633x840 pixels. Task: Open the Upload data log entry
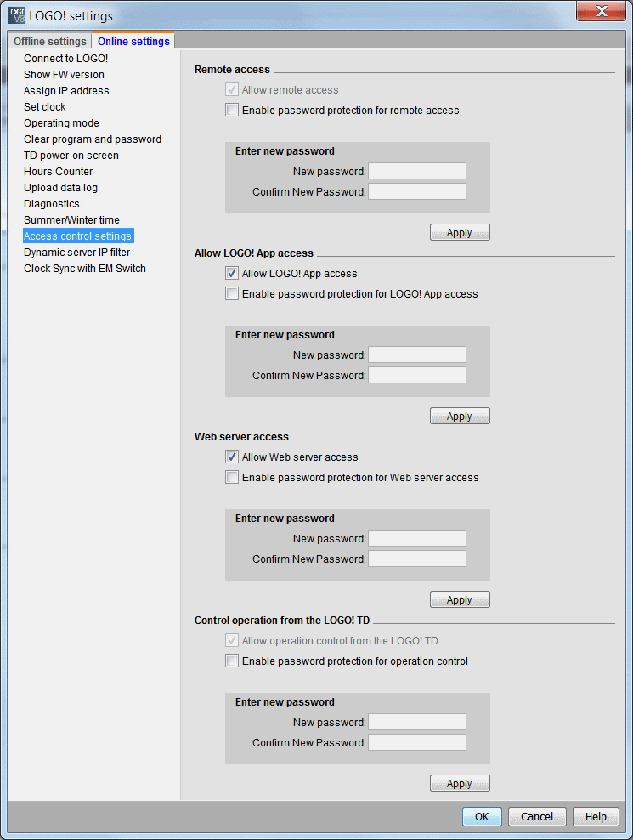tap(60, 188)
